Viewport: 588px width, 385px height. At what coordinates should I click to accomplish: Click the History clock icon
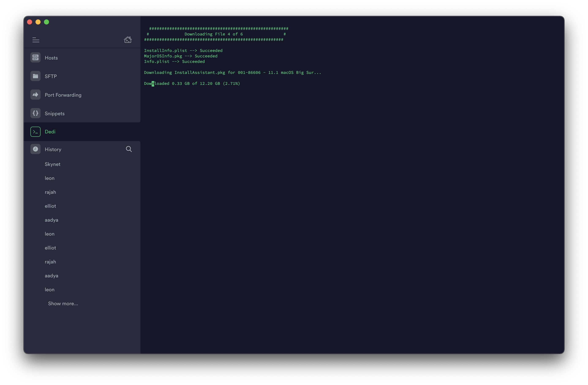(x=35, y=149)
